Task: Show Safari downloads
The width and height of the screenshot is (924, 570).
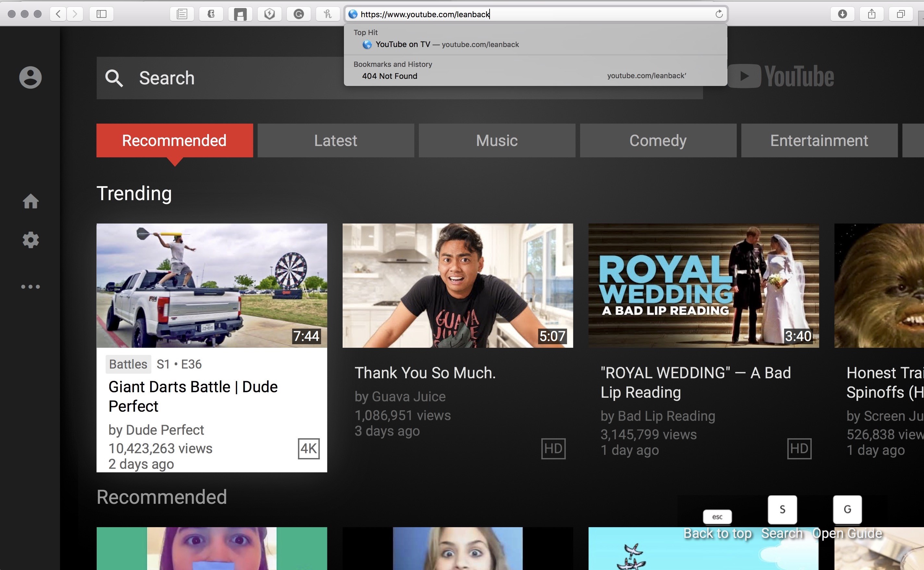Action: 842,14
